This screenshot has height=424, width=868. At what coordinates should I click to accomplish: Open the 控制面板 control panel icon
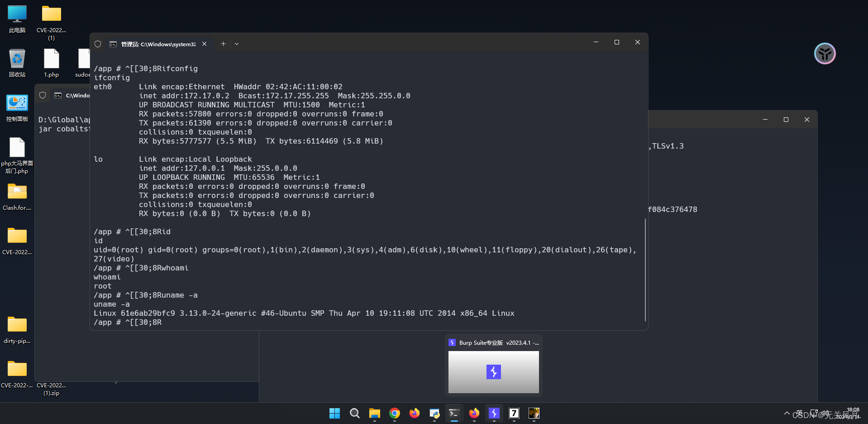click(17, 108)
